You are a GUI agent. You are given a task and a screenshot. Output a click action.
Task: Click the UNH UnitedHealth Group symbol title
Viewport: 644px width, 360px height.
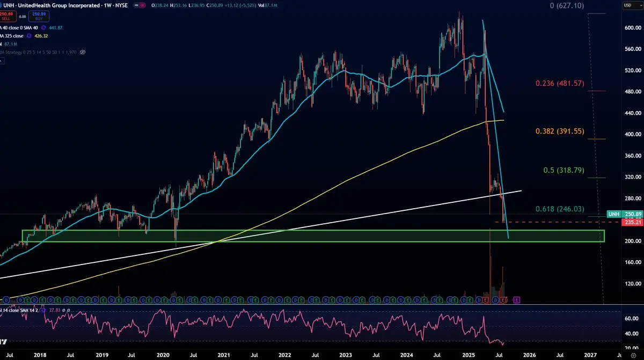[64, 5]
